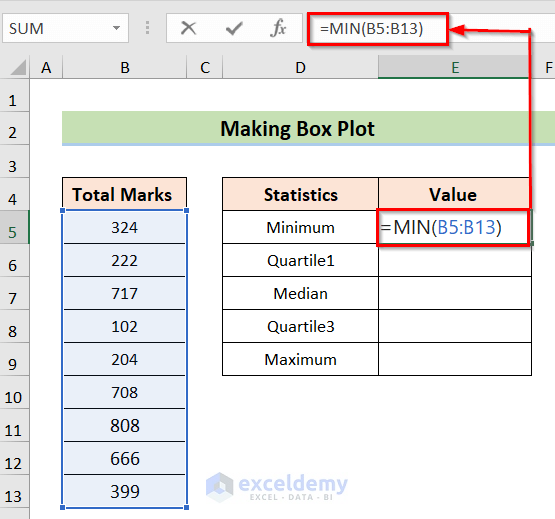Select the Median label cell
The width and height of the screenshot is (555, 519).
pyautogui.click(x=301, y=293)
